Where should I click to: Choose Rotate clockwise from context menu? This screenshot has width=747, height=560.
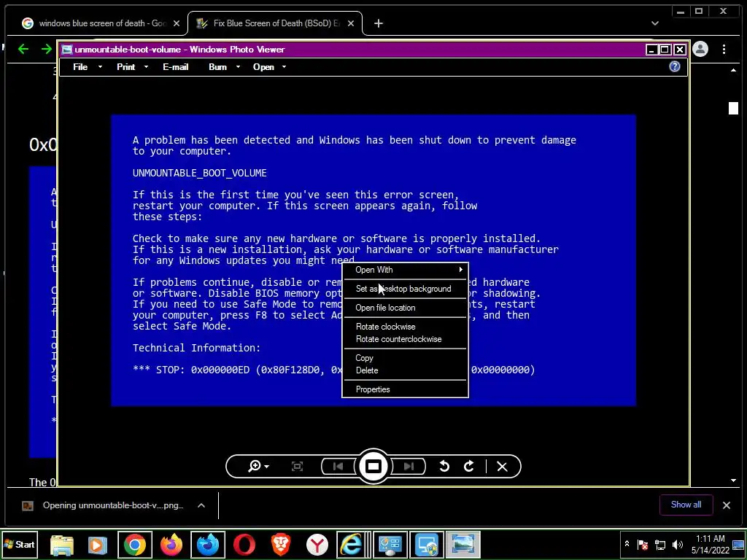pyautogui.click(x=405, y=327)
